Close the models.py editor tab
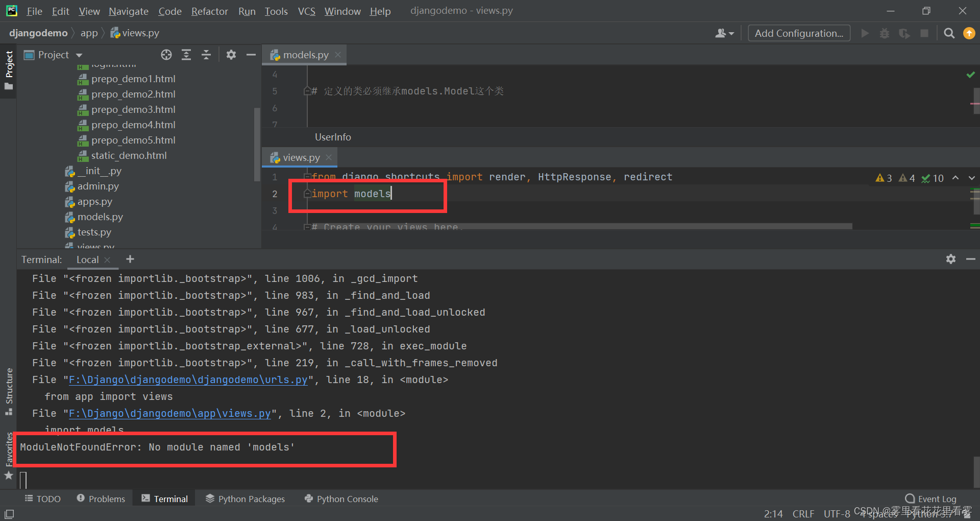Viewport: 980px width, 521px height. point(338,55)
